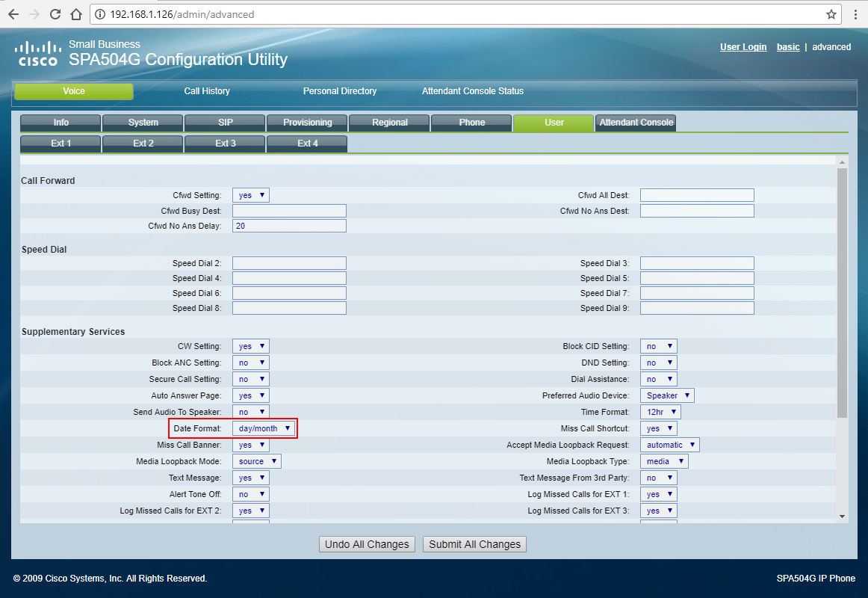Click the scrollbar down arrow
Image resolution: width=868 pixels, height=598 pixels.
[842, 517]
